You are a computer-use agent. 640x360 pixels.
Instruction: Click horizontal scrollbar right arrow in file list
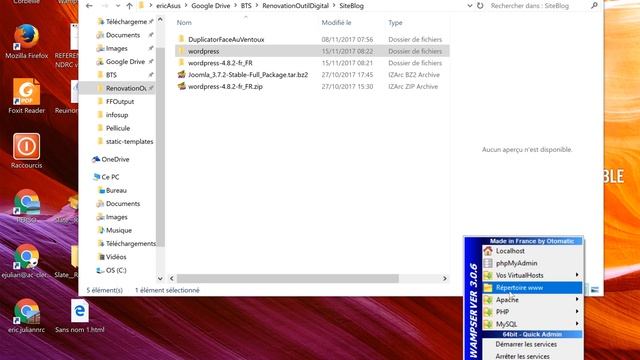[445, 278]
